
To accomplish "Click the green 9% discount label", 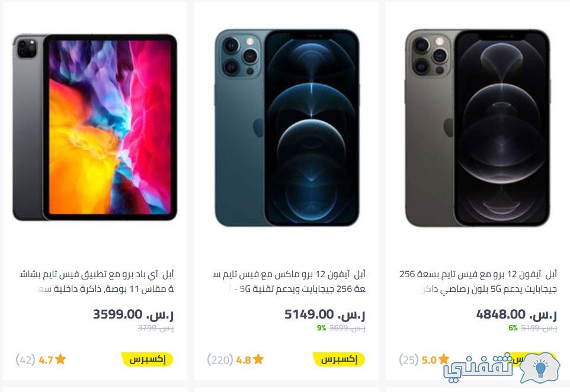I will [321, 328].
